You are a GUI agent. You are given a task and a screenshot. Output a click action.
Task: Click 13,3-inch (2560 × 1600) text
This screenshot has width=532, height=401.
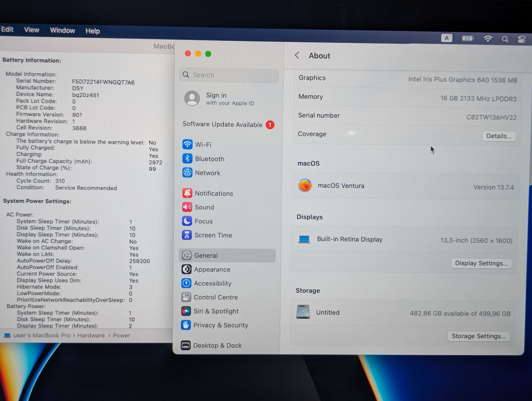(x=476, y=240)
